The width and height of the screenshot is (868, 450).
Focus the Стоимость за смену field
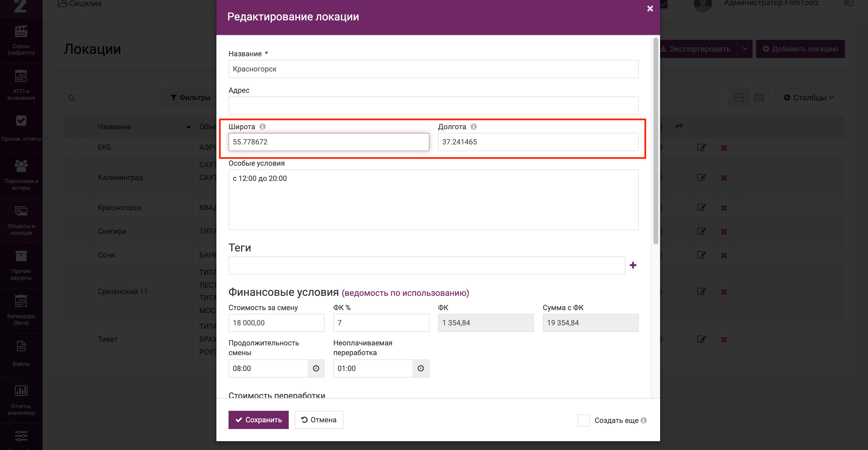click(276, 323)
